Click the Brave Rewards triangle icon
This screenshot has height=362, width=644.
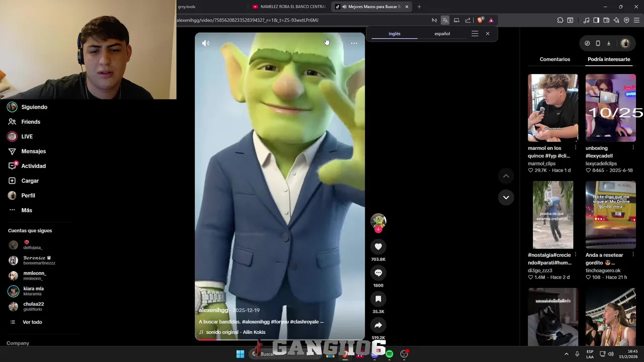tap(491, 20)
